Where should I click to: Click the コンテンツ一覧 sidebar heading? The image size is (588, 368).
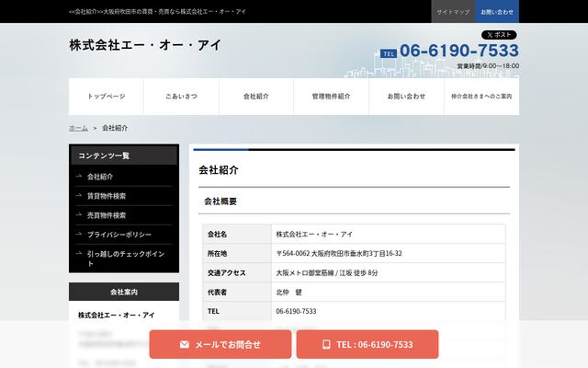click(x=124, y=155)
